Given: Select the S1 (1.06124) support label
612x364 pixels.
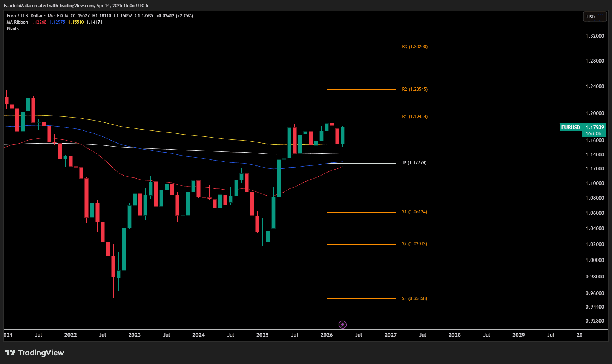Looking at the screenshot, I should (x=414, y=212).
